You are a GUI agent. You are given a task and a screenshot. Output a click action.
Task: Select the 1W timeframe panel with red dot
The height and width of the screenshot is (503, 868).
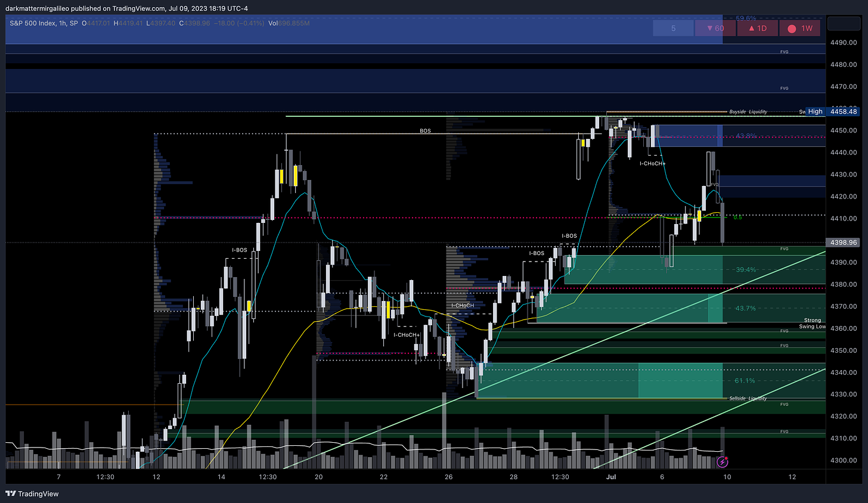click(800, 28)
